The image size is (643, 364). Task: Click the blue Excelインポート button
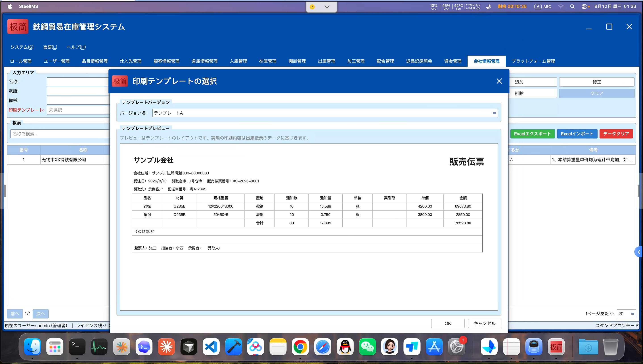[577, 134]
